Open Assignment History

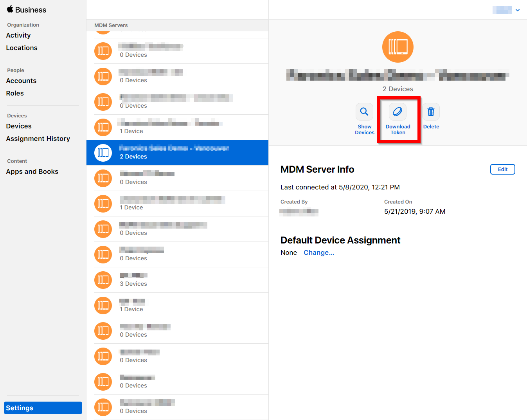click(x=38, y=139)
